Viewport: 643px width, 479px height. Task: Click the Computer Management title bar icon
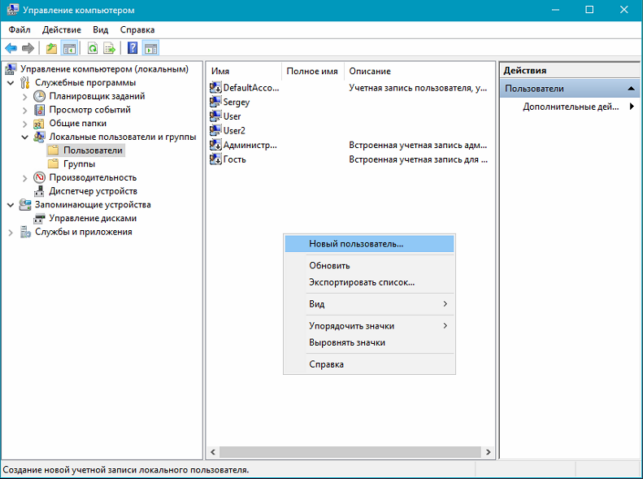(12, 9)
